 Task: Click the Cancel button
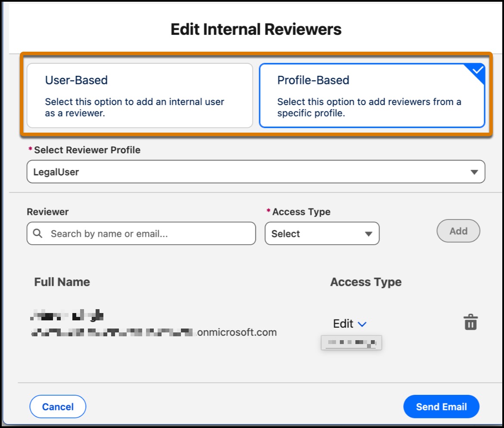[58, 406]
